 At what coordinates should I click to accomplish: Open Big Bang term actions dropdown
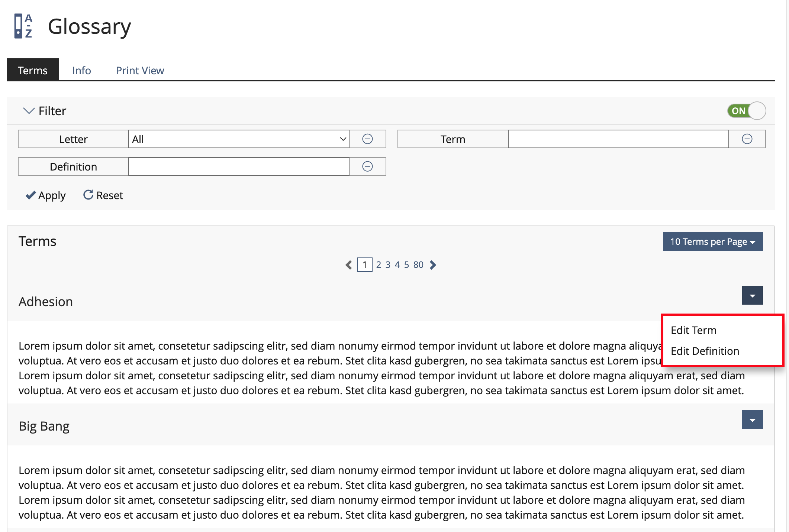point(752,420)
